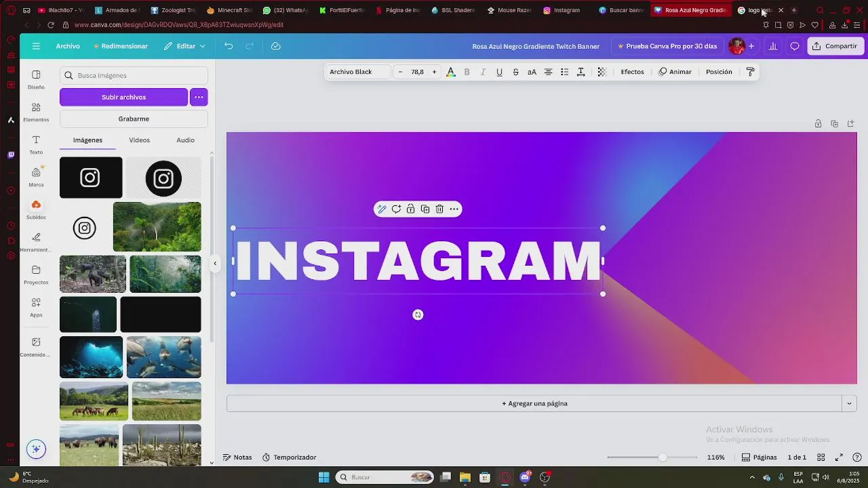Open more upload options ellipsis

[199, 97]
